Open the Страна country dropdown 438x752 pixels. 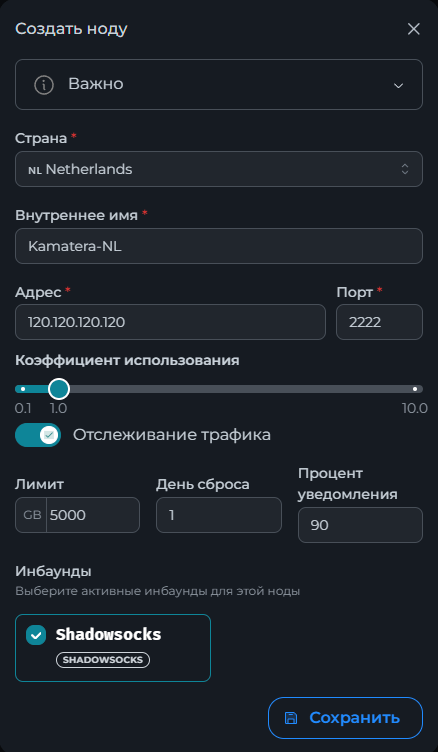tap(219, 169)
